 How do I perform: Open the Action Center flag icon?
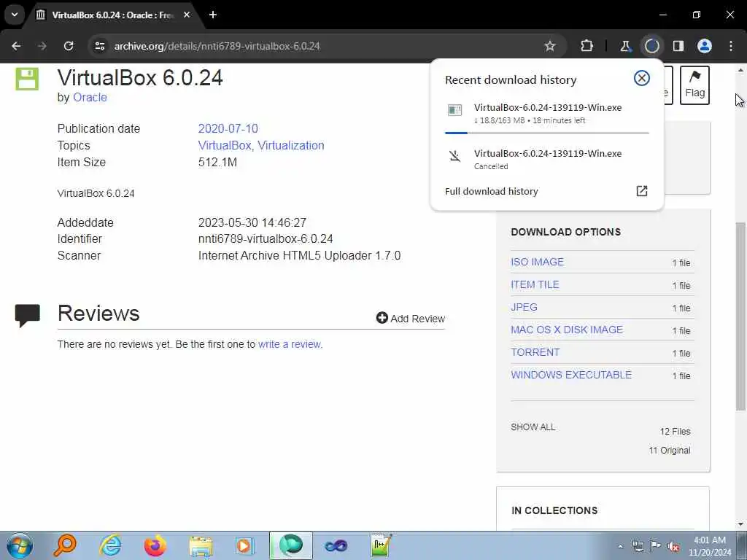click(x=656, y=546)
